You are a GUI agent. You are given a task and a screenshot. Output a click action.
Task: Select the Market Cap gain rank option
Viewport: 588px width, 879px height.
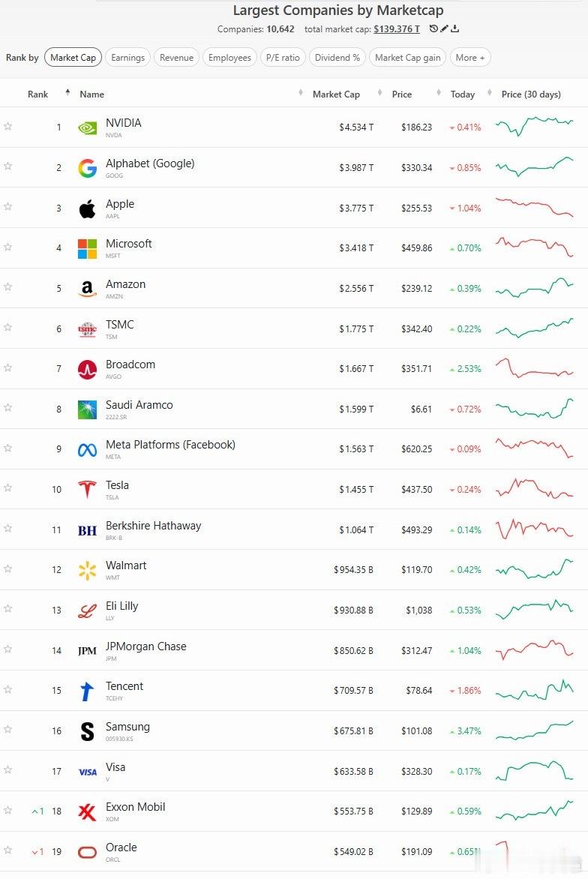tap(407, 57)
